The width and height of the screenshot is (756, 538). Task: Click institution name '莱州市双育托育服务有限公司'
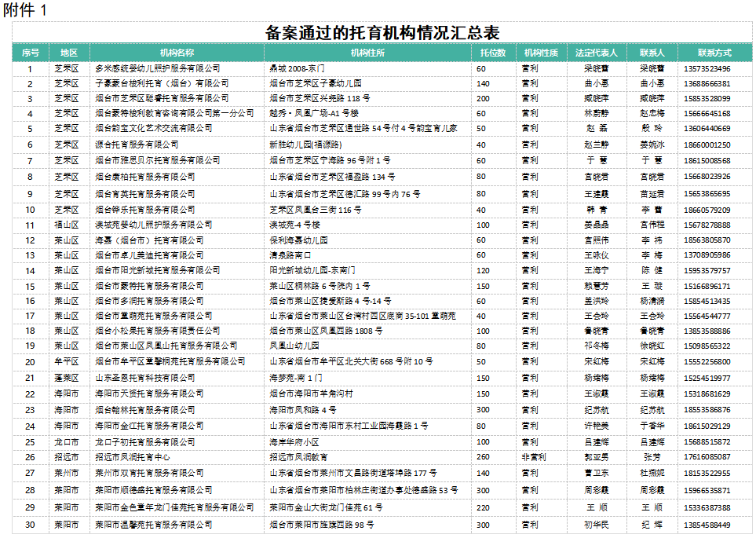pos(149,473)
